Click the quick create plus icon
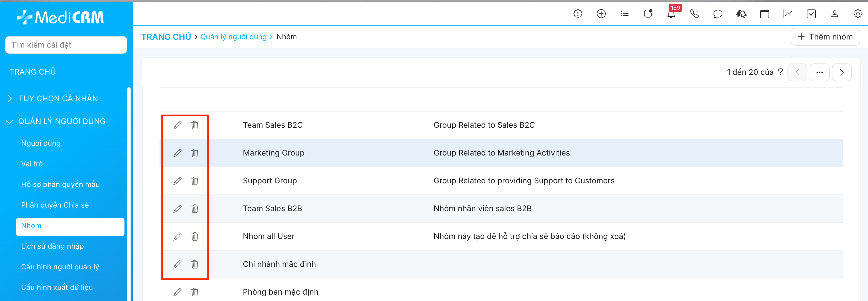This screenshot has height=301, width=868. pos(601,14)
